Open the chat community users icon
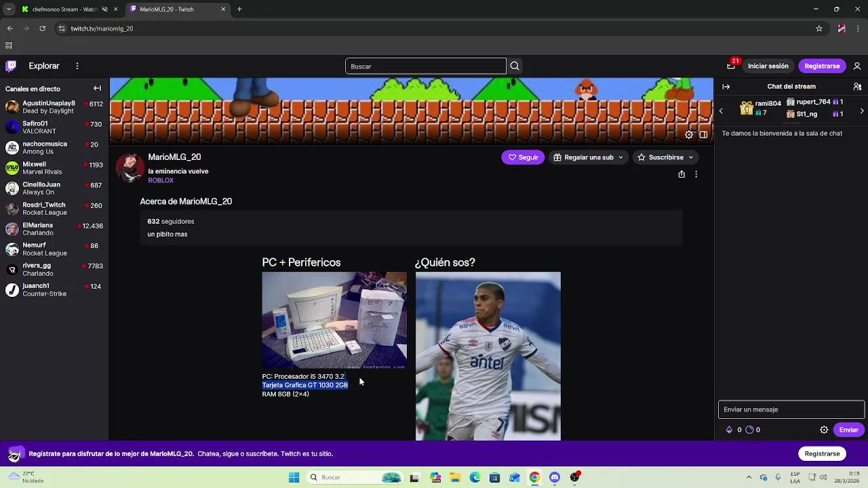The width and height of the screenshot is (868, 488). [x=857, y=86]
